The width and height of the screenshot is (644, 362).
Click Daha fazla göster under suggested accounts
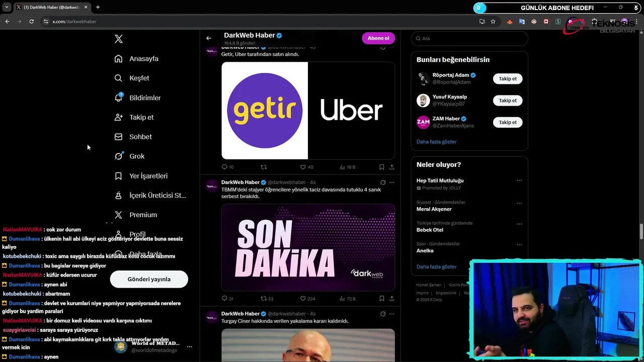coord(437,142)
